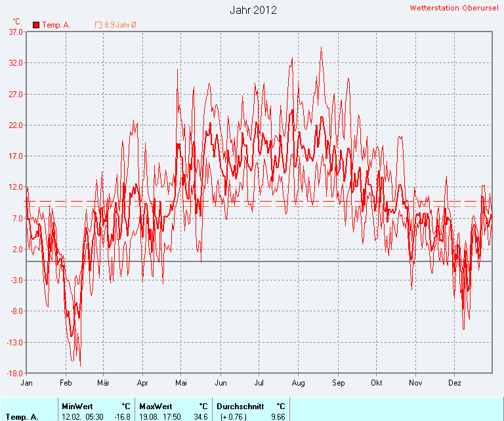The width and height of the screenshot is (504, 421).
Task: Click the Nov month label
Action: click(x=415, y=383)
